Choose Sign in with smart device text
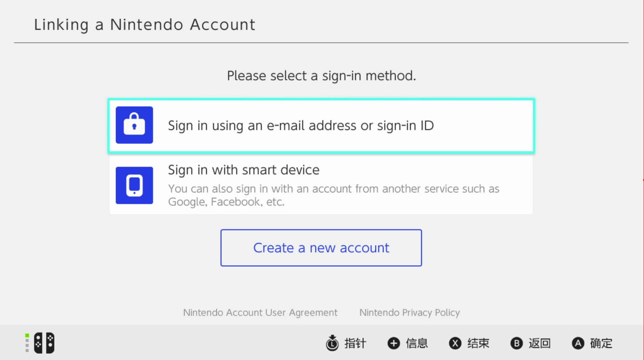This screenshot has height=360, width=644. pyautogui.click(x=243, y=170)
